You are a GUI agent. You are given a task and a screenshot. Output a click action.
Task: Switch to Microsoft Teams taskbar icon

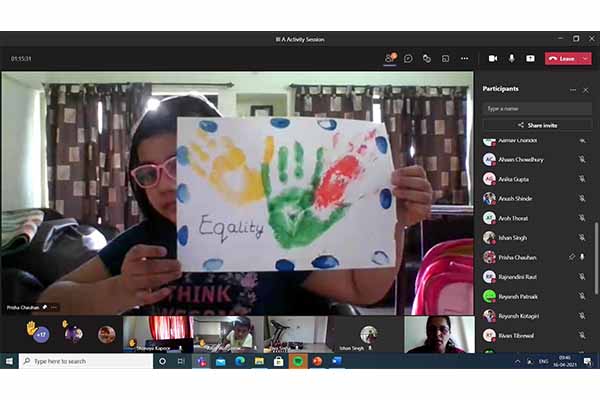tap(201, 361)
